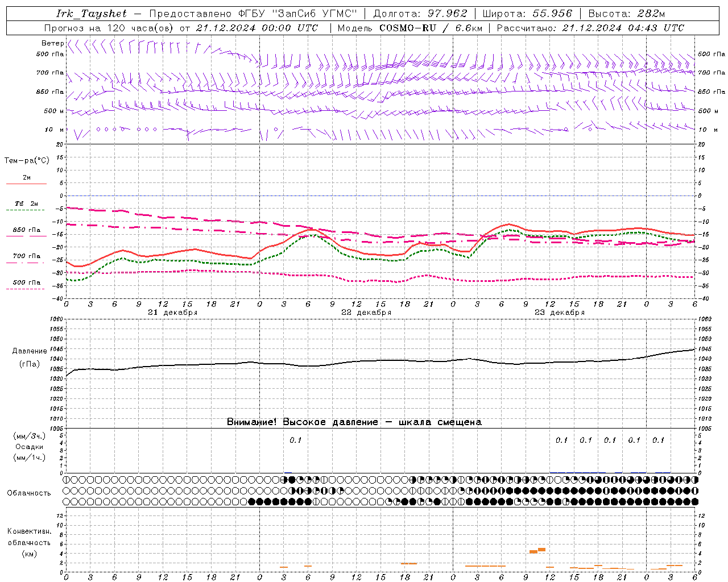Click the first 0.1 precipitation value on 22 декабря
The width and height of the screenshot is (728, 582).
tap(295, 440)
